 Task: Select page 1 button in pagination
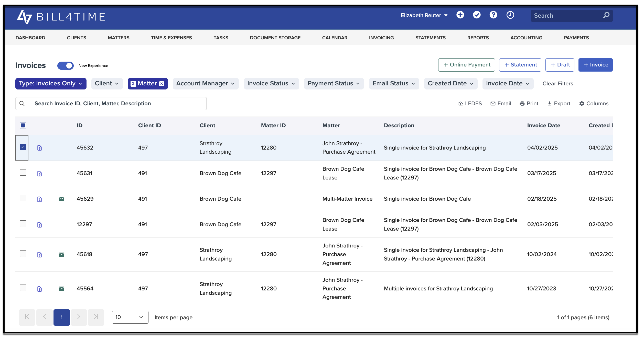(x=61, y=317)
